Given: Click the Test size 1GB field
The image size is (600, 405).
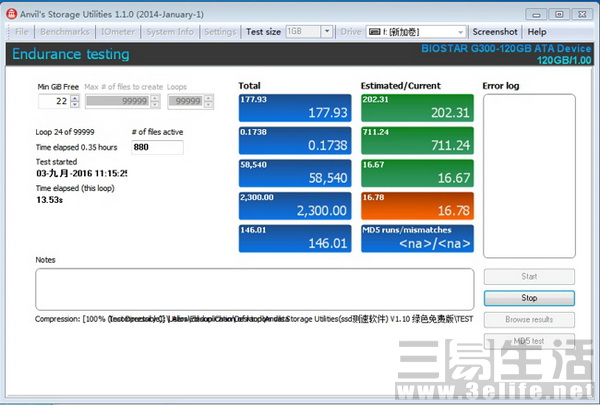Looking at the screenshot, I should [x=303, y=31].
